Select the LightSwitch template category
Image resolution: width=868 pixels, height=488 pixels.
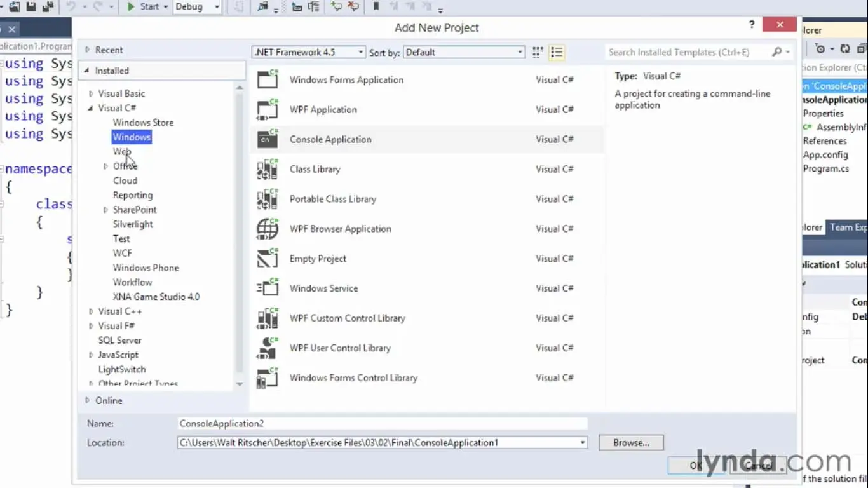click(122, 369)
